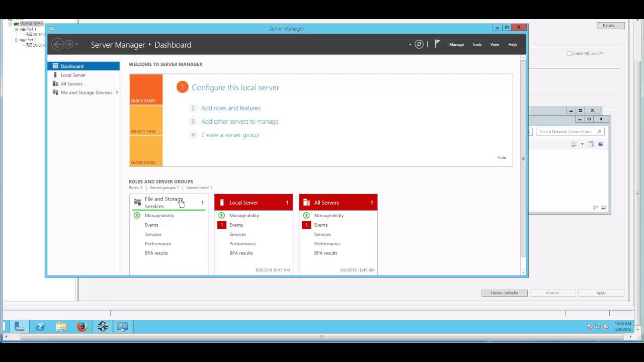Toggle the preview pane icon in Network Connections
Viewport: 644px width, 362px height.
click(x=591, y=144)
